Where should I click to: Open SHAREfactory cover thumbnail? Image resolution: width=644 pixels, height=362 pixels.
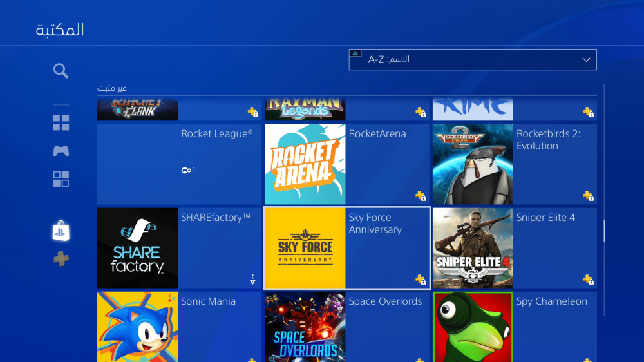(138, 248)
